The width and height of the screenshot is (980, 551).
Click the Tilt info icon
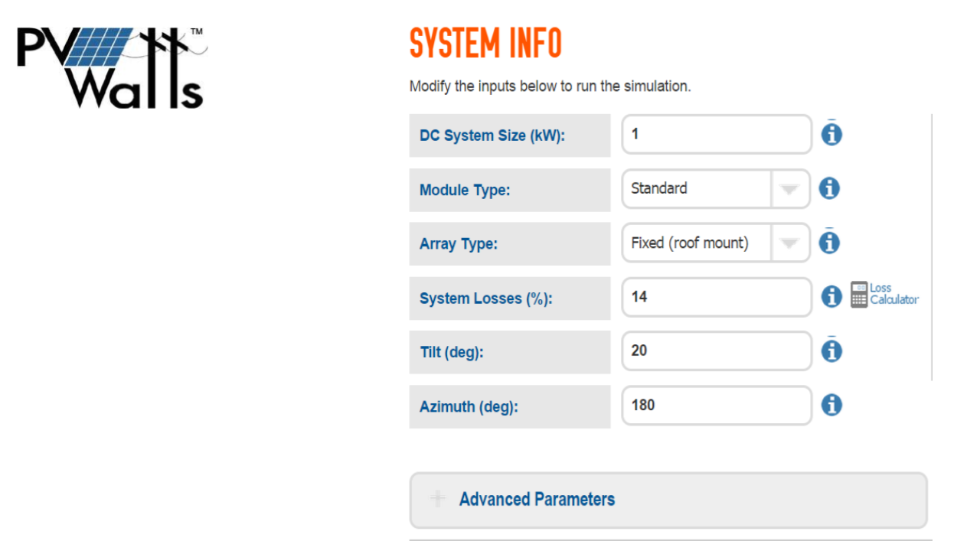831,351
